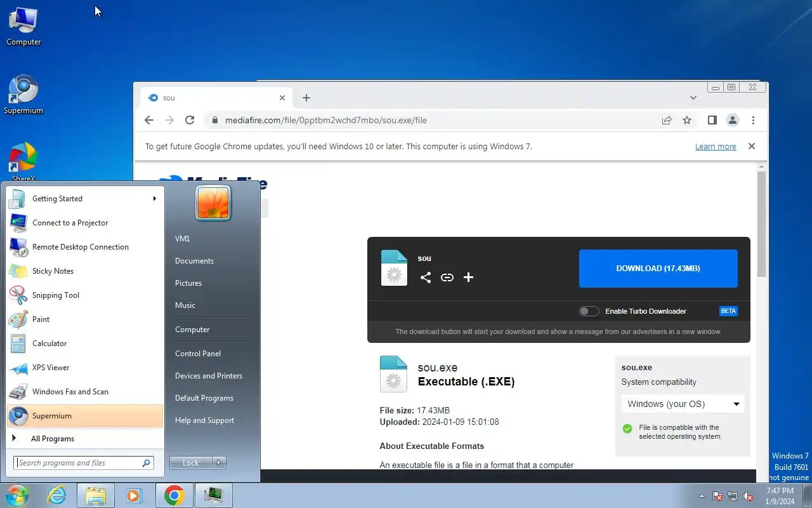
Task: Open Windows Fax and Scan
Action: pos(85,392)
